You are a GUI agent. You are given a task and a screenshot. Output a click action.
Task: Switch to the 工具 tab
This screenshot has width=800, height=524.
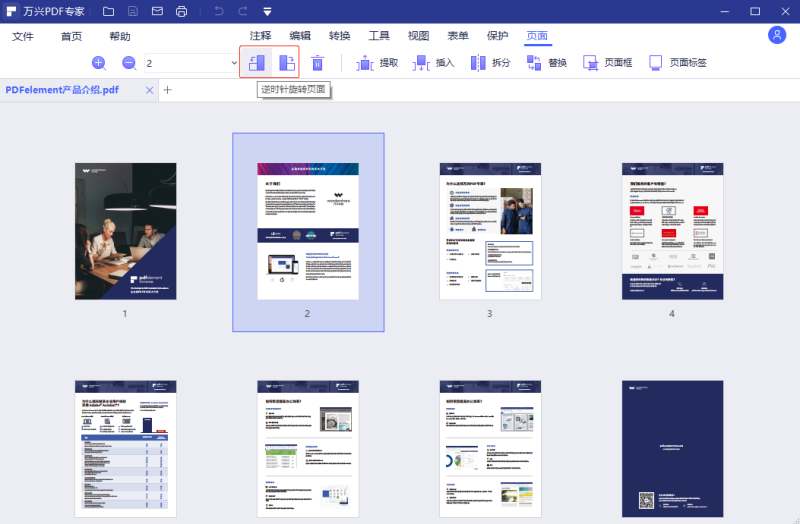coord(379,36)
